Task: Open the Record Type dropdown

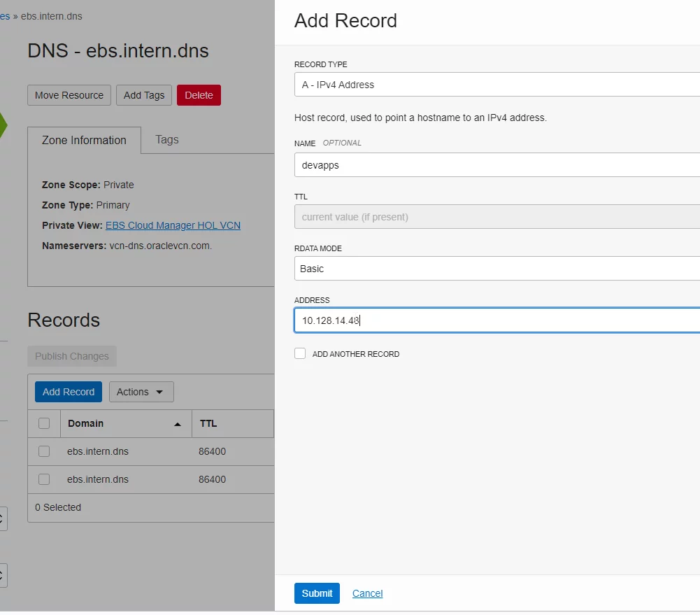Action: (497, 85)
